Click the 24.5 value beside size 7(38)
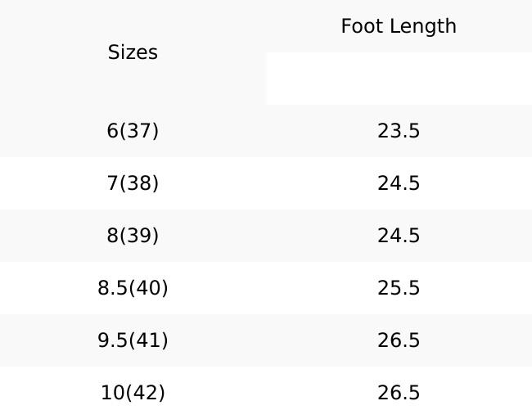532x419 pixels. point(399,183)
